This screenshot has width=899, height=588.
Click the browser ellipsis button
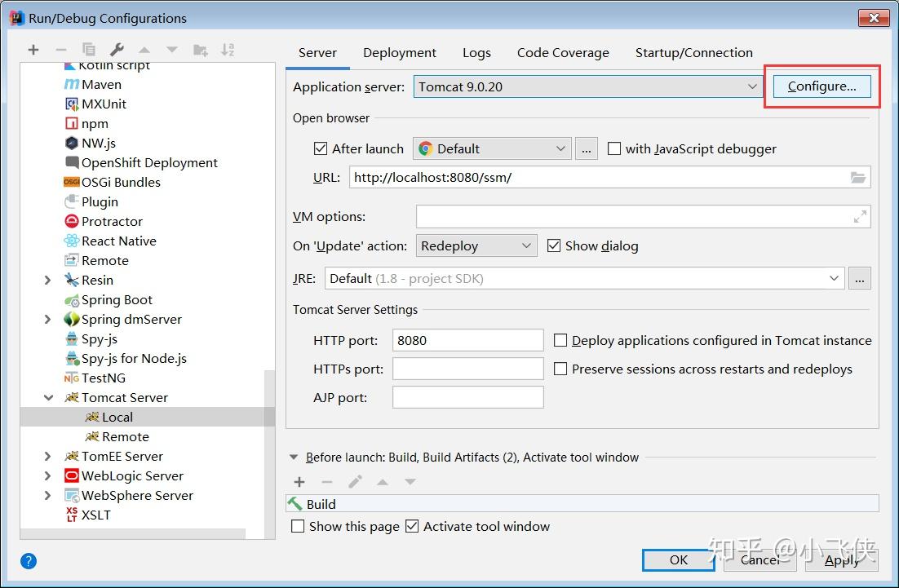tap(586, 149)
